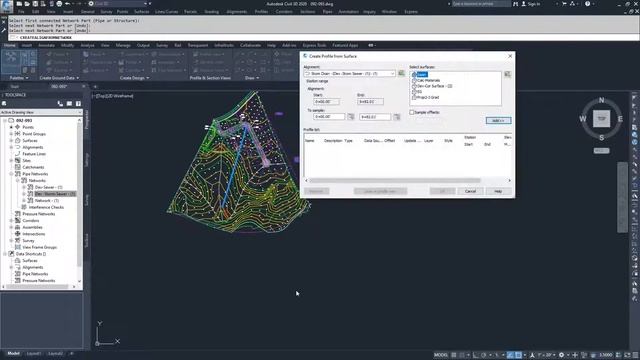Click the Autodesk App Store cart icon

[564, 4]
